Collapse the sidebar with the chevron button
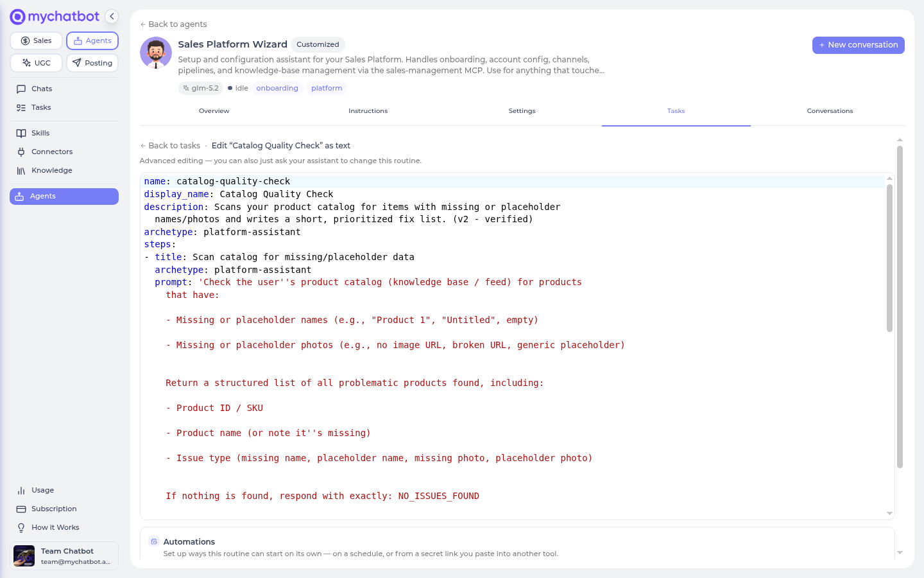Image resolution: width=924 pixels, height=578 pixels. (112, 17)
